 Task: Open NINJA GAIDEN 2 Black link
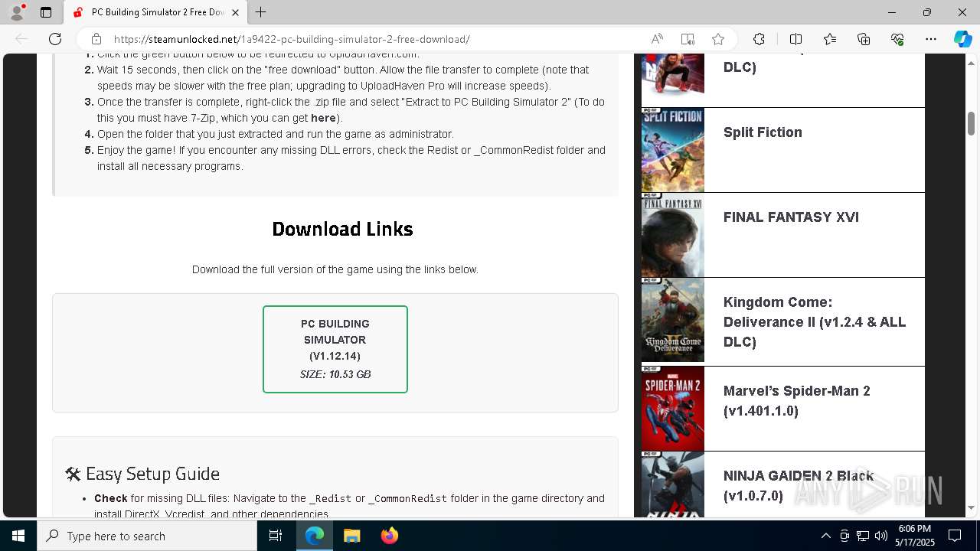[x=799, y=486]
